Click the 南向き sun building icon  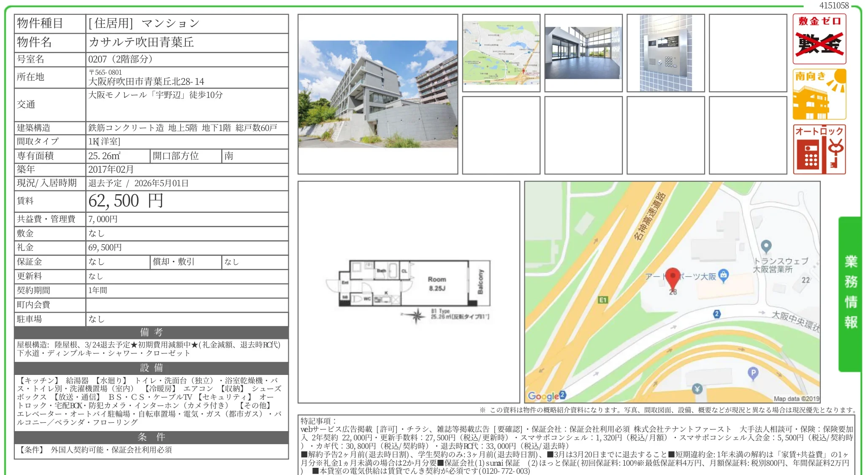[x=819, y=94]
